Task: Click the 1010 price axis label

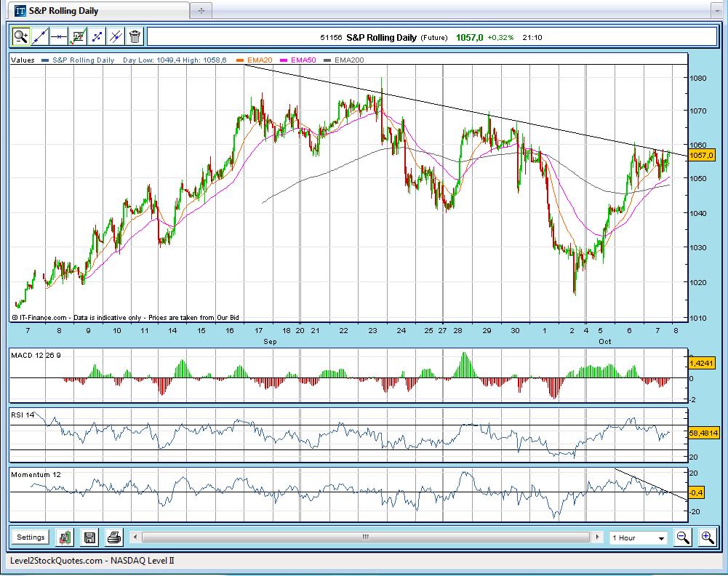Action: click(x=698, y=318)
